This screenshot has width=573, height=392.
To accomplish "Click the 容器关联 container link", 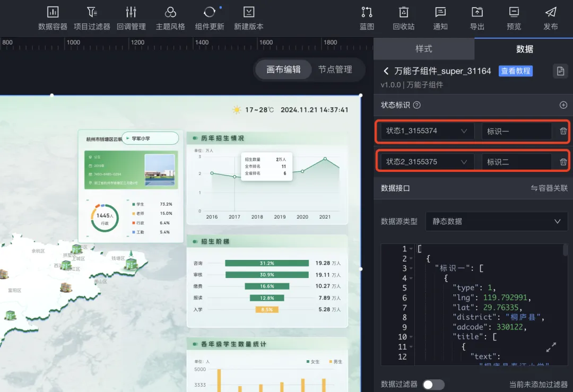I will click(549, 188).
